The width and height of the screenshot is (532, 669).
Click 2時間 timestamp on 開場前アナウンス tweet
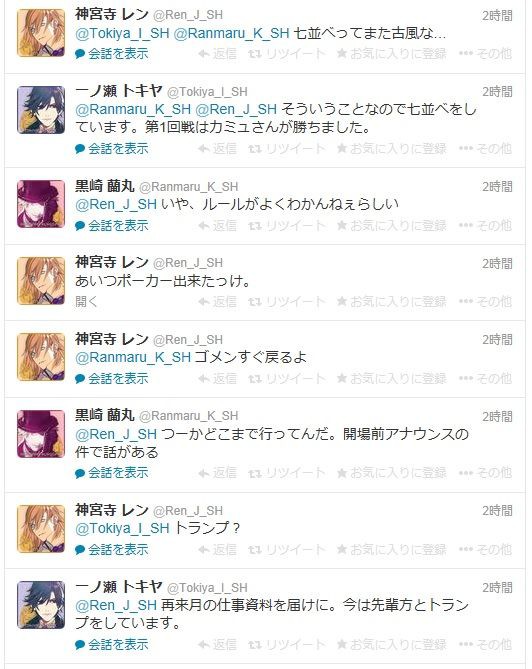coord(497,417)
